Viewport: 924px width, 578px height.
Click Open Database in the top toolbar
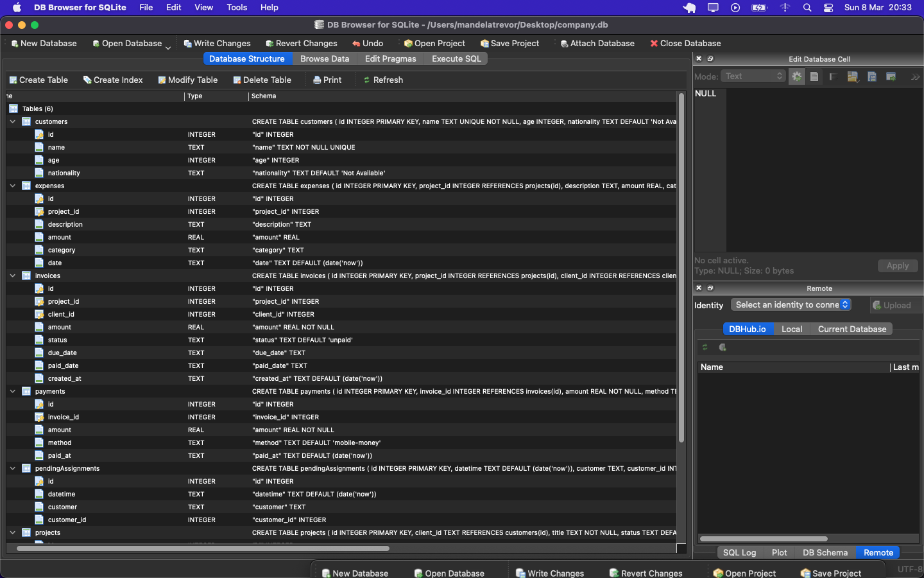(x=126, y=43)
